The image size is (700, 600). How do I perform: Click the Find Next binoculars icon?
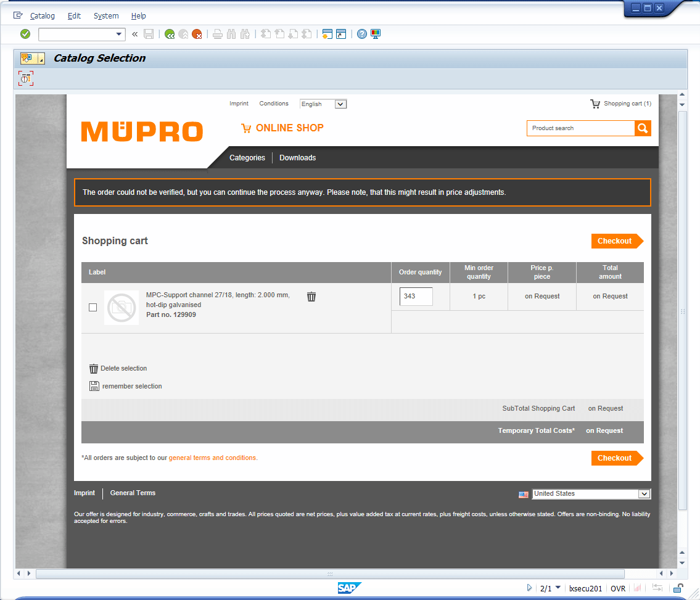tap(245, 34)
